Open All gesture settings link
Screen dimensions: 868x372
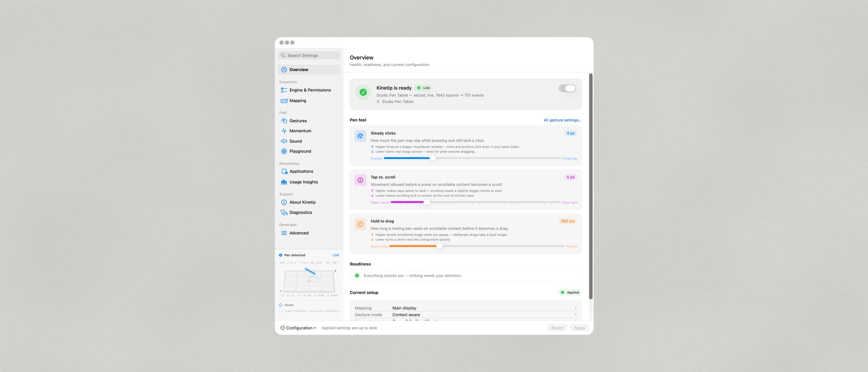[563, 120]
